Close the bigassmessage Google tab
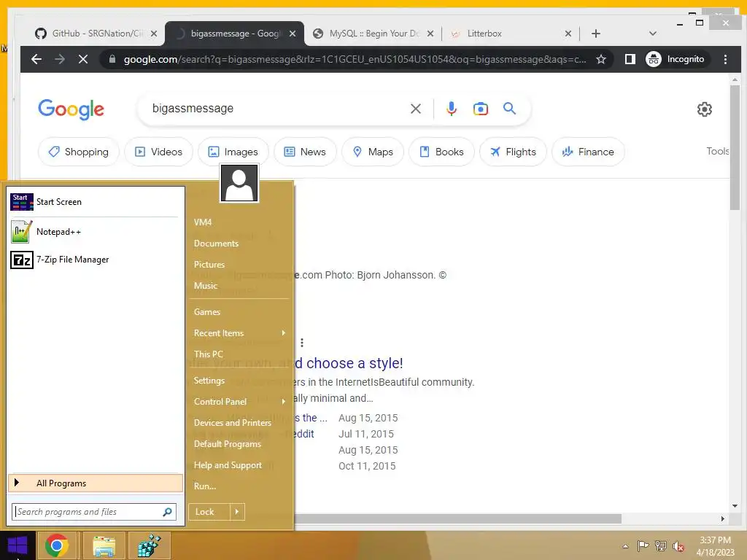 pyautogui.click(x=293, y=34)
